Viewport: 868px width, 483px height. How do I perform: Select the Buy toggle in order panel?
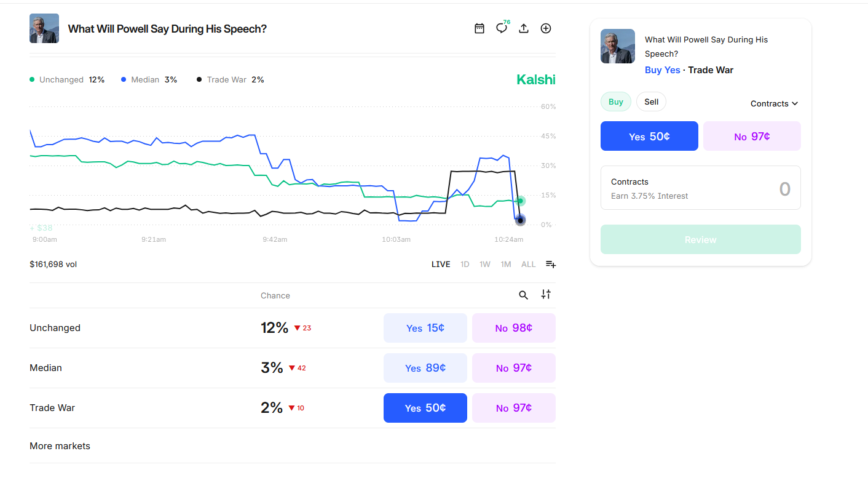tap(615, 102)
